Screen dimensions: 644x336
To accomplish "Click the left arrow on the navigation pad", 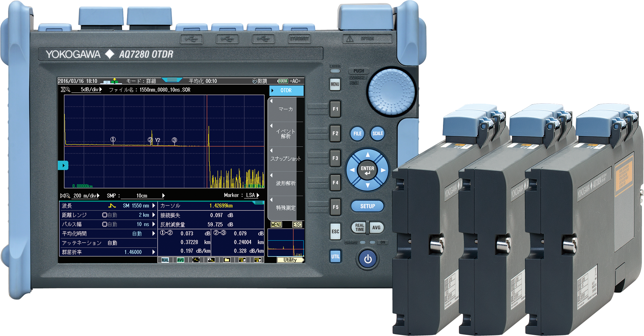I will pos(352,170).
